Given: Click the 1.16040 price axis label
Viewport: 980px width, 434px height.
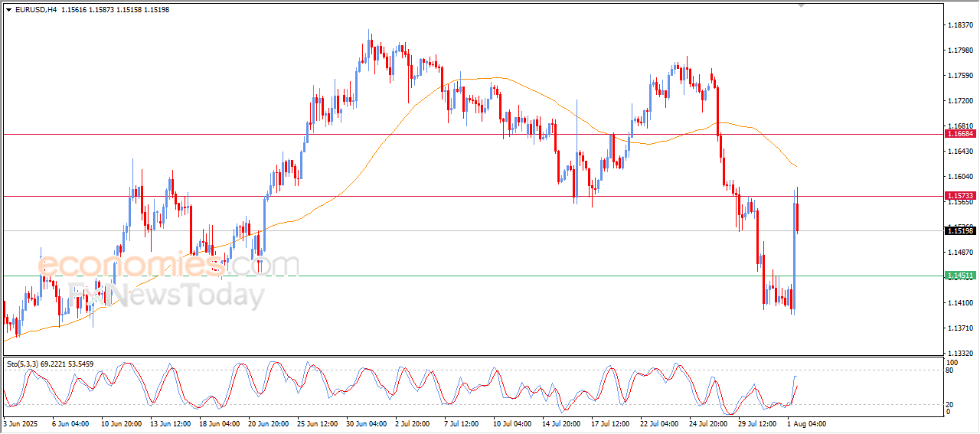Looking at the screenshot, I should click(x=959, y=177).
